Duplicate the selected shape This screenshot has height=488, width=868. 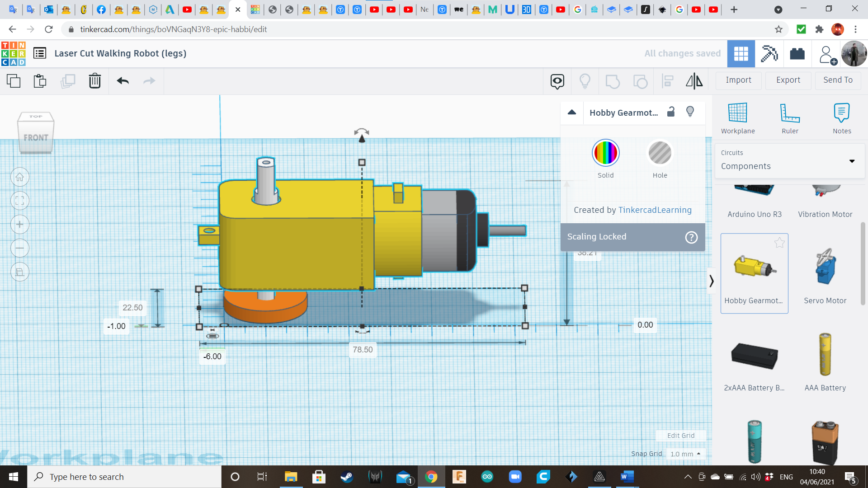[x=68, y=81]
